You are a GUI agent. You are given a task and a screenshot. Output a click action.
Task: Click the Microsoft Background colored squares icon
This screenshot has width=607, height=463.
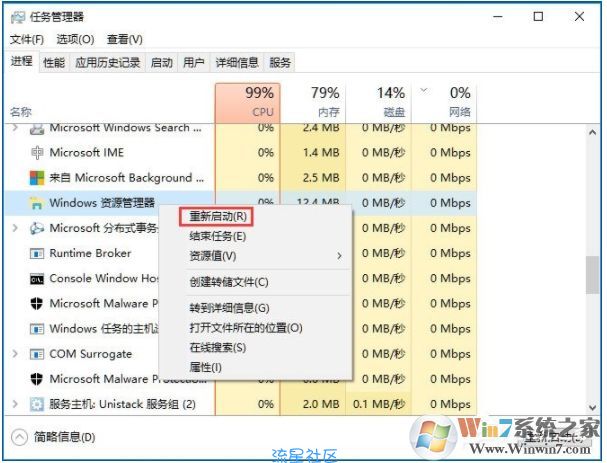(37, 178)
